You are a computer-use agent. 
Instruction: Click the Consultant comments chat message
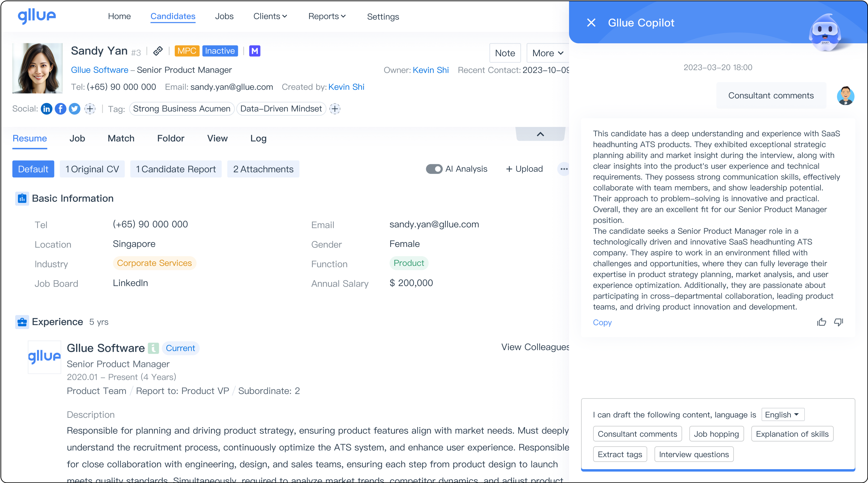771,96
